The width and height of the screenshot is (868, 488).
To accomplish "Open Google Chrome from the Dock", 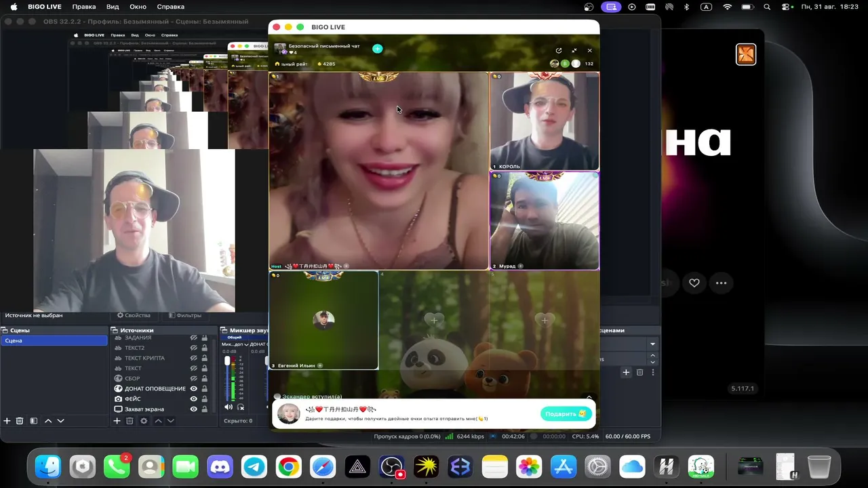I will click(289, 466).
